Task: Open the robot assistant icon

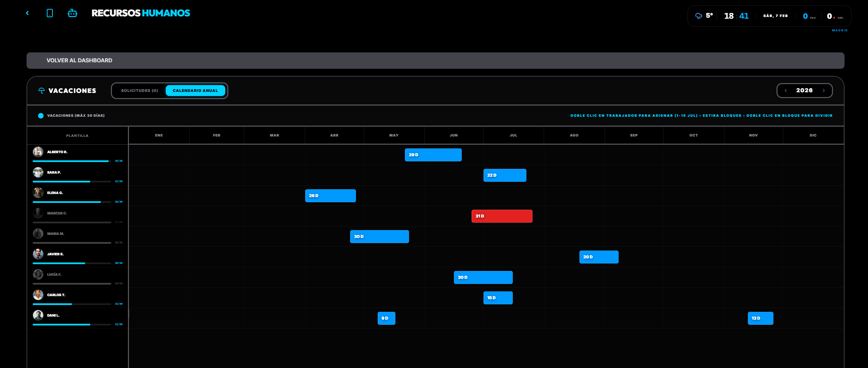Action: coord(72,13)
